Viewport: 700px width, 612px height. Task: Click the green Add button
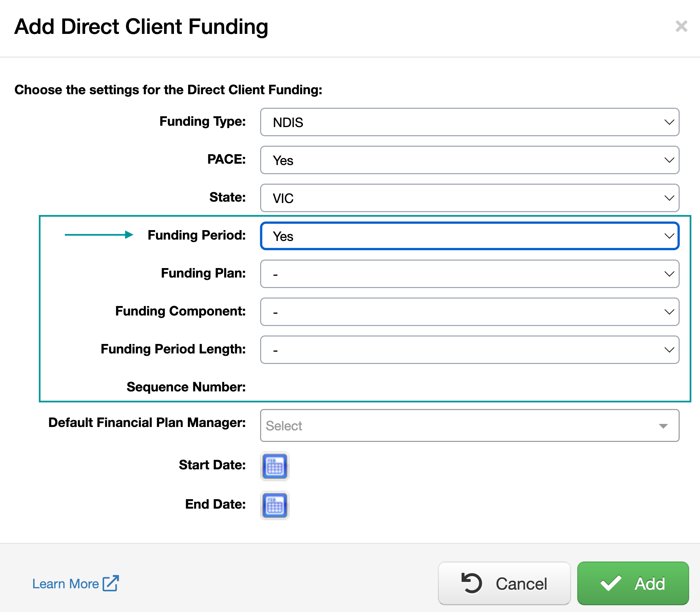633,583
